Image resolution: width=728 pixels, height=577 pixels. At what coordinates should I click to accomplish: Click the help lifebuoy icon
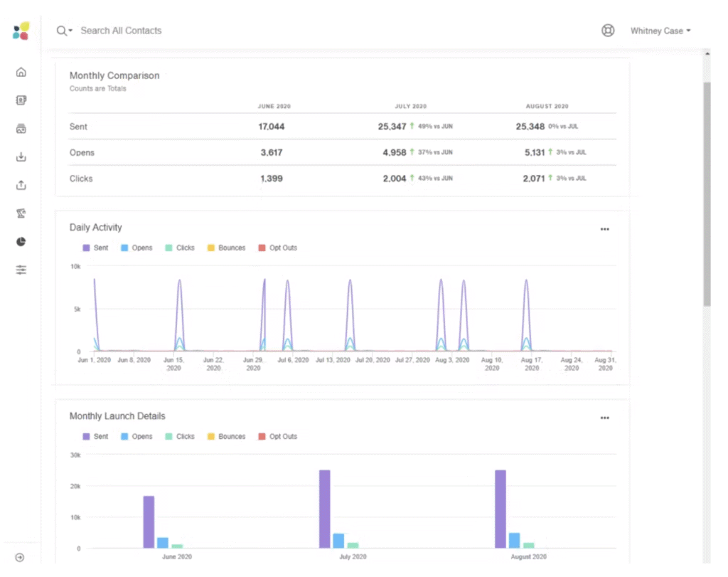point(608,31)
